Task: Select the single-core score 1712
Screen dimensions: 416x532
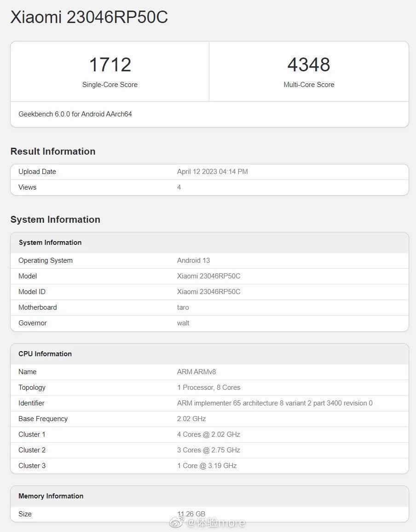Action: click(110, 64)
